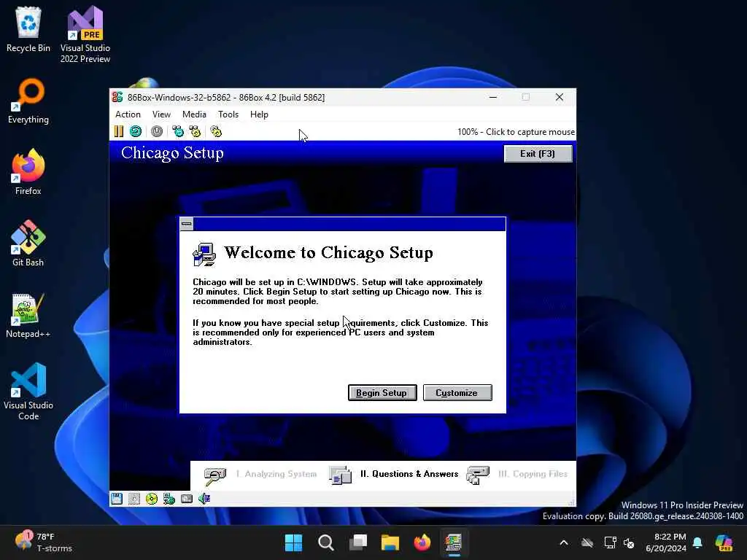Click the gray ACPI shutdown power icon
Viewport: 747px width, 560px height.
[x=157, y=131]
